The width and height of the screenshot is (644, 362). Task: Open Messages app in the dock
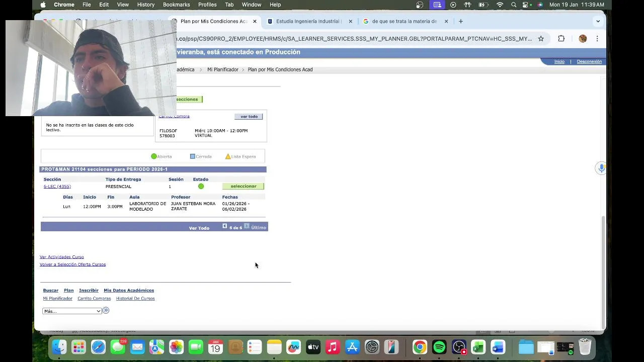pyautogui.click(x=118, y=347)
